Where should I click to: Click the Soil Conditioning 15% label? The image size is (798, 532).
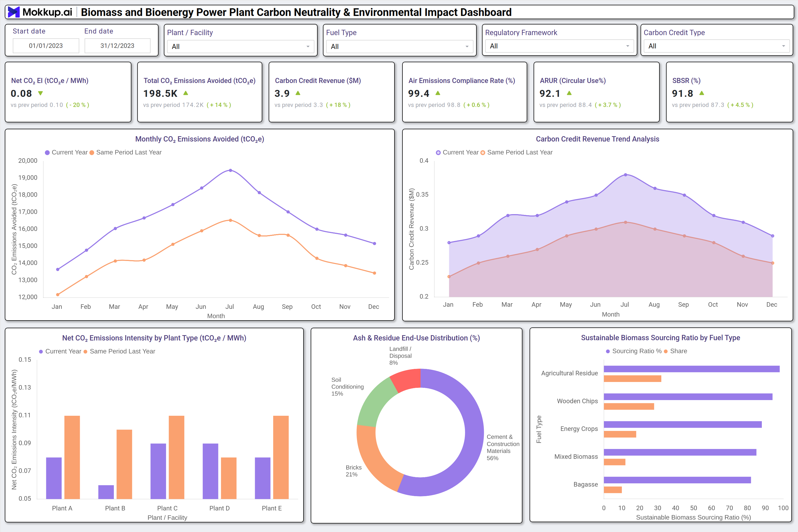(347, 387)
